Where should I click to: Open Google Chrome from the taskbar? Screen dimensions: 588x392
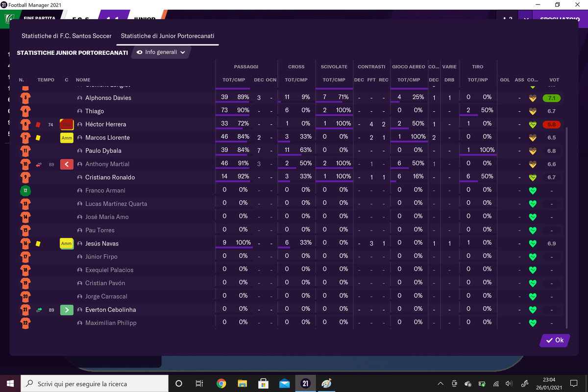click(221, 384)
